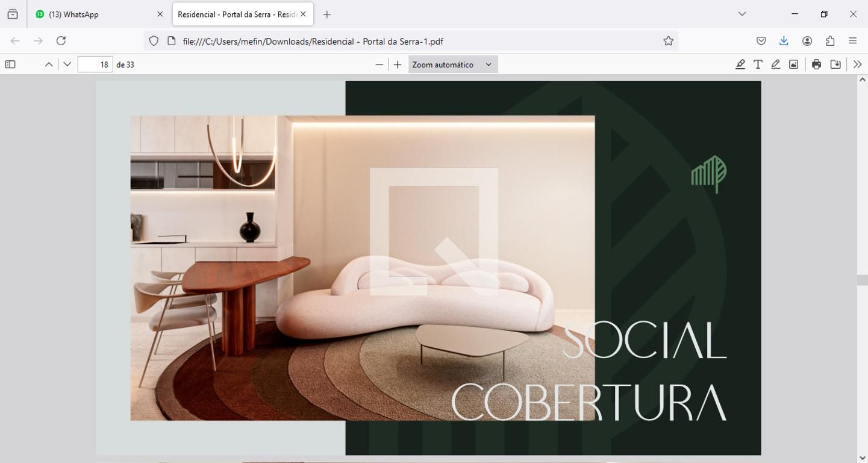Select the add text tool
The width and height of the screenshot is (868, 463).
758,65
